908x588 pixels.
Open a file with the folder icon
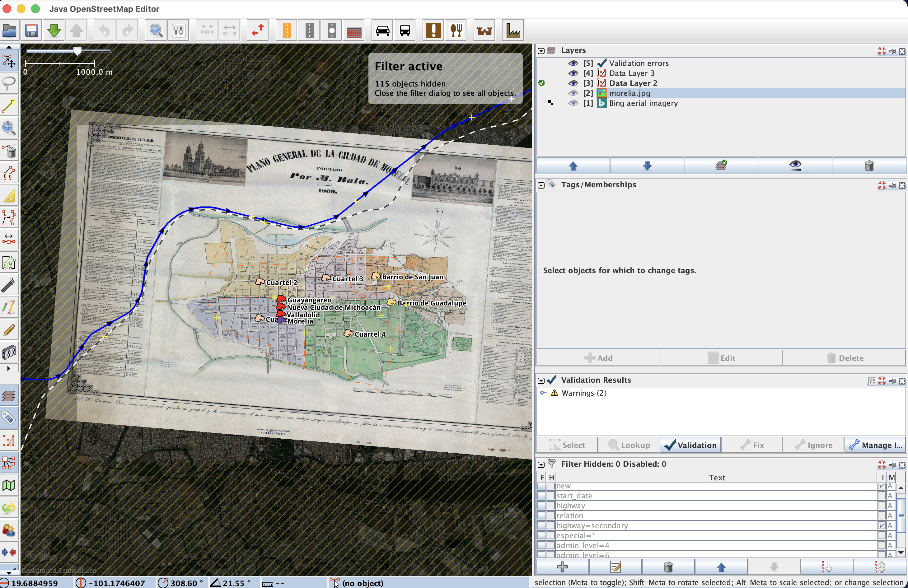tap(9, 30)
